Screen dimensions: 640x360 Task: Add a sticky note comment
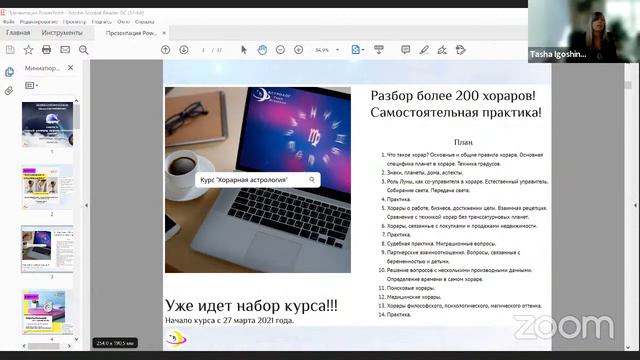click(x=405, y=50)
